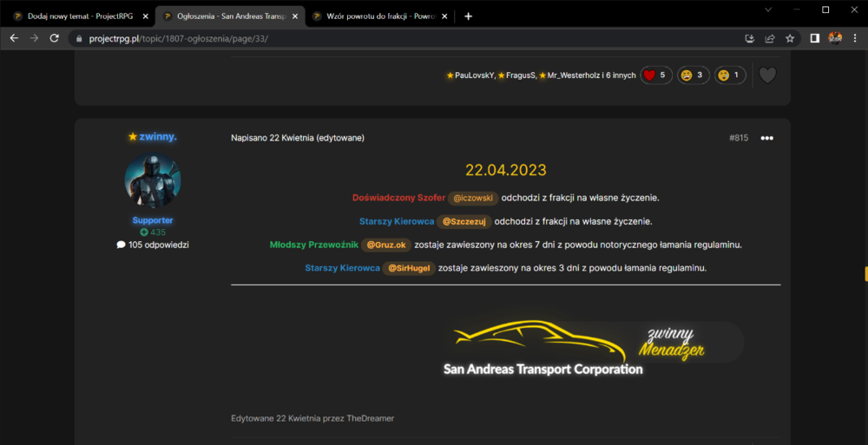
Task: Open zwinny. author profile name
Action: (158, 136)
